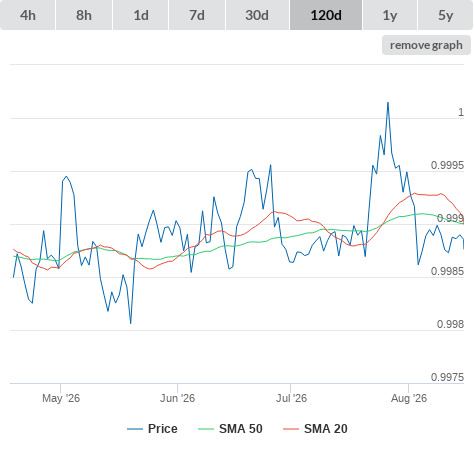Click the red SMA 20 legend swatch
The width and height of the screenshot is (474, 455).
pyautogui.click(x=291, y=429)
